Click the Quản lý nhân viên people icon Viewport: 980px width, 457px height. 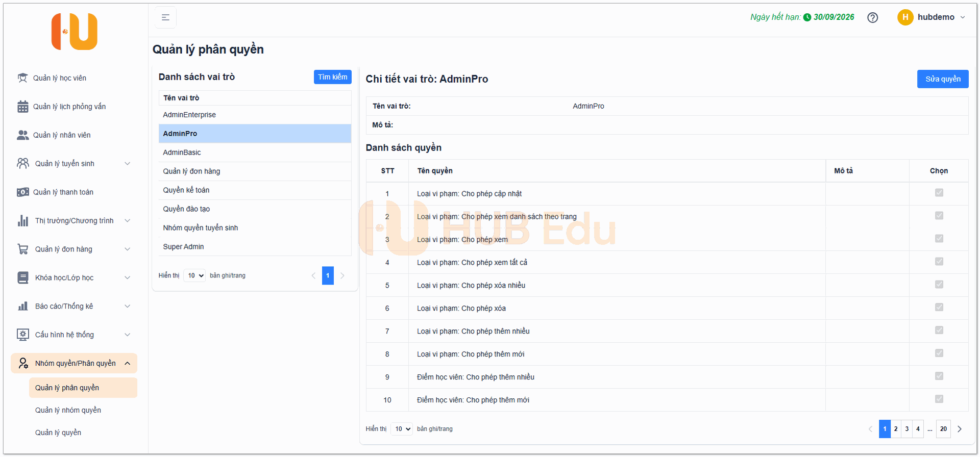[x=22, y=135]
